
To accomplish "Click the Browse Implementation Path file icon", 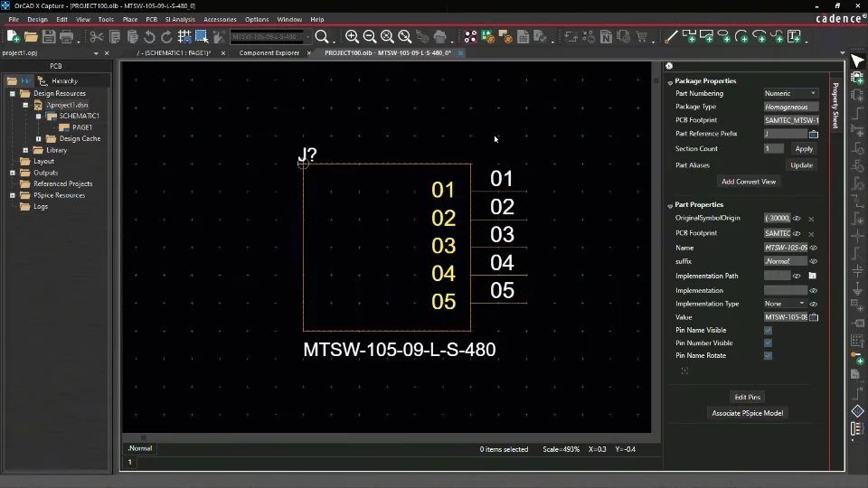I will tap(812, 276).
